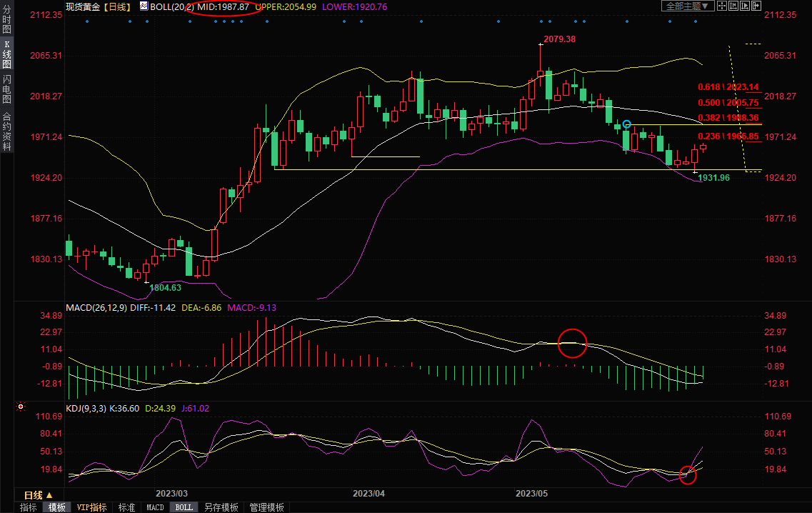Click the 管理模板 button
Screen dimensions: 812x513
(266, 507)
